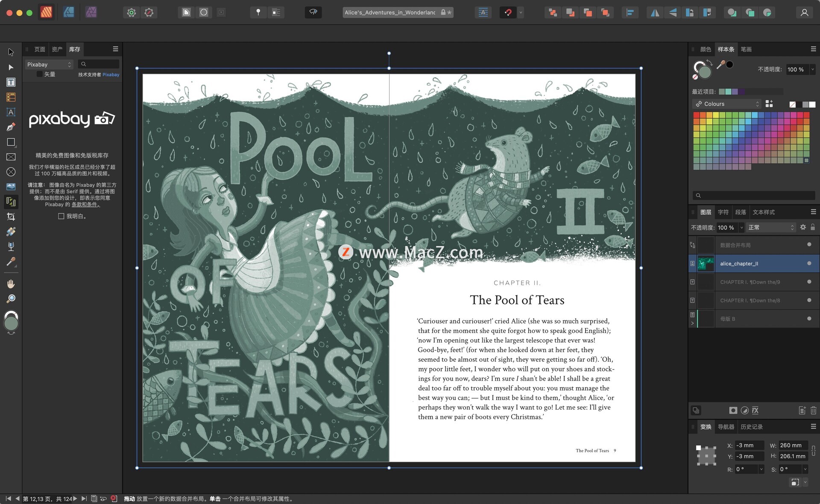This screenshot has height=504, width=820.
Task: Toggle the layer lock icon
Action: (813, 227)
